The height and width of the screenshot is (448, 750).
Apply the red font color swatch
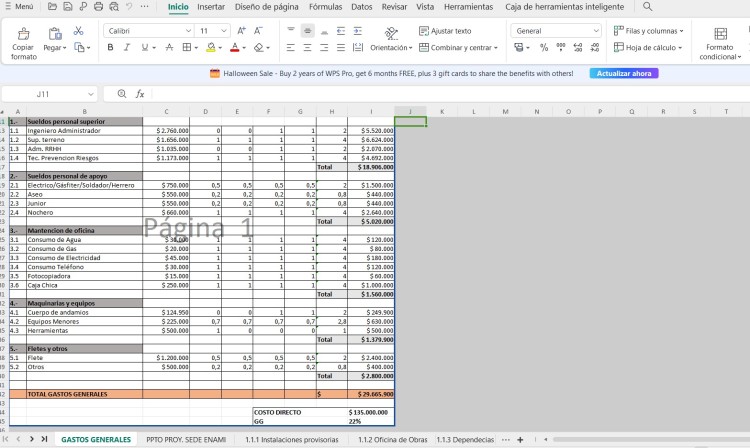tap(234, 47)
